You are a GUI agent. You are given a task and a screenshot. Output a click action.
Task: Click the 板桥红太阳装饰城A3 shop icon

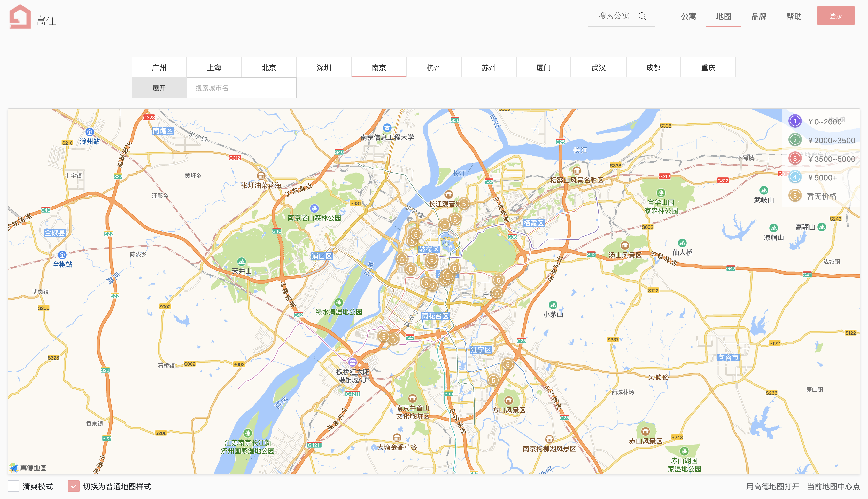tap(352, 362)
